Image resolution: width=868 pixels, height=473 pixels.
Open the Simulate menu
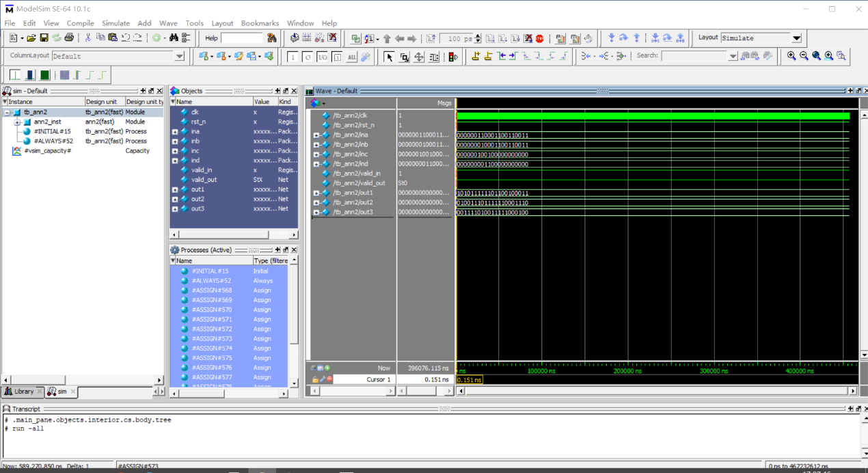[116, 23]
